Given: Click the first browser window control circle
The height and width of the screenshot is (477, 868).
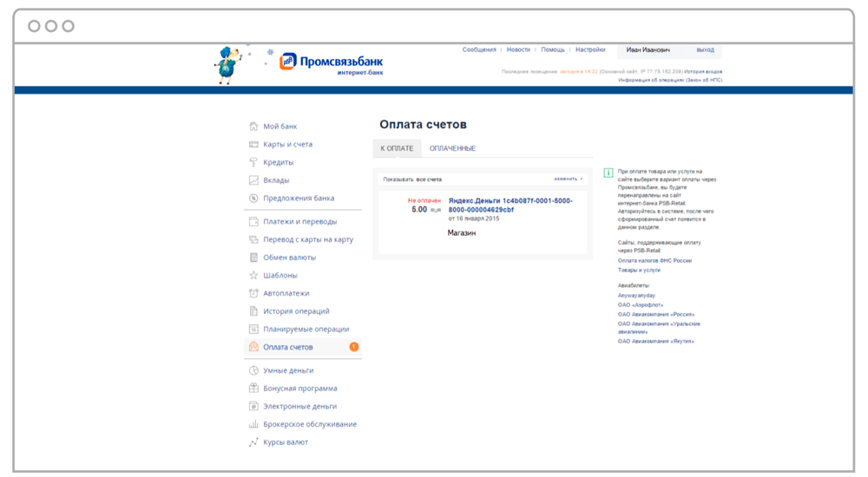Looking at the screenshot, I should [35, 26].
